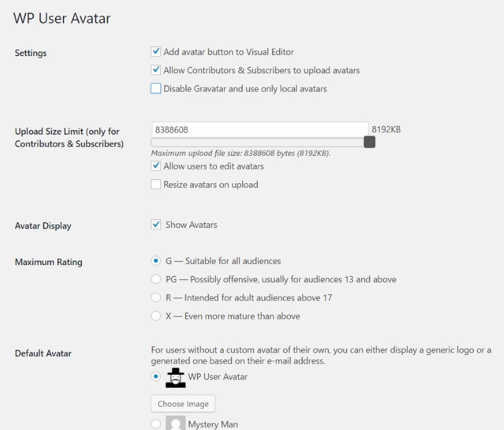The image size is (504, 430).
Task: Click the upload size limit text field
Action: click(259, 130)
